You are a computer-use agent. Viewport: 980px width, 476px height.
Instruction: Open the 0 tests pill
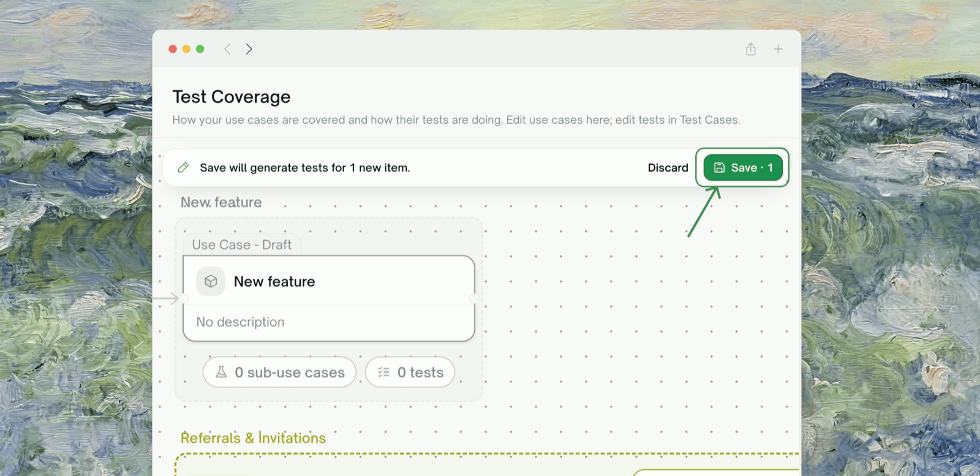[x=410, y=372]
